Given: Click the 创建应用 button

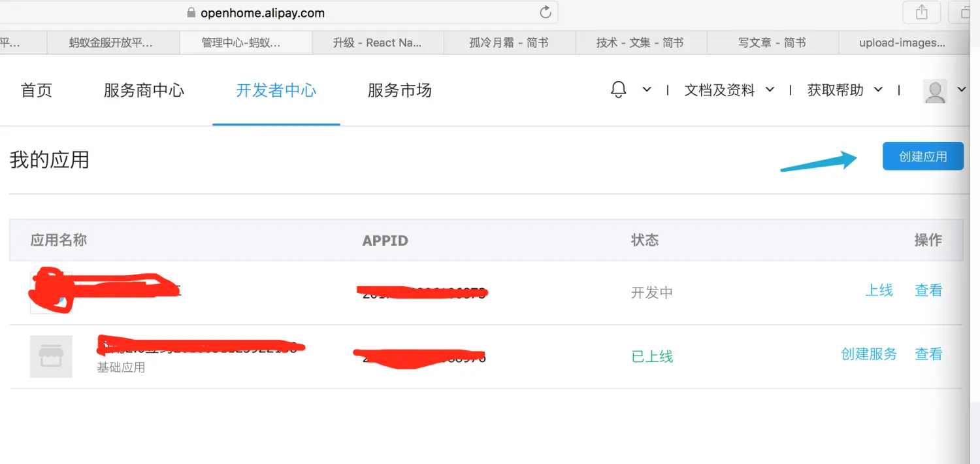Looking at the screenshot, I should [x=923, y=156].
